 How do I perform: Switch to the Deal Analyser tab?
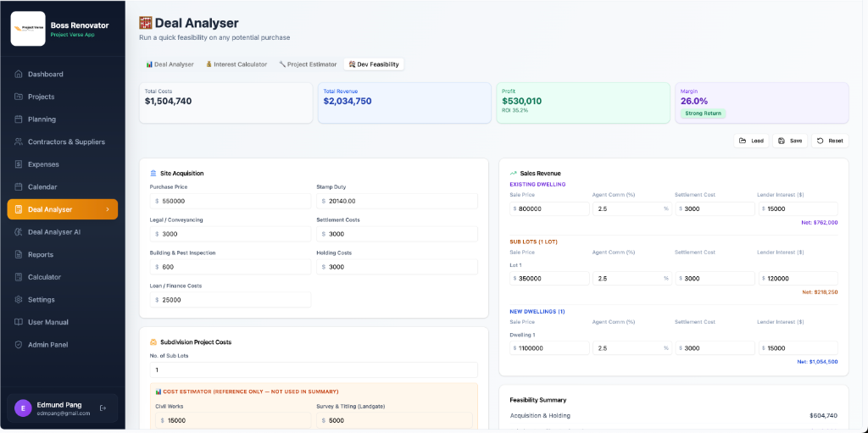pyautogui.click(x=170, y=64)
